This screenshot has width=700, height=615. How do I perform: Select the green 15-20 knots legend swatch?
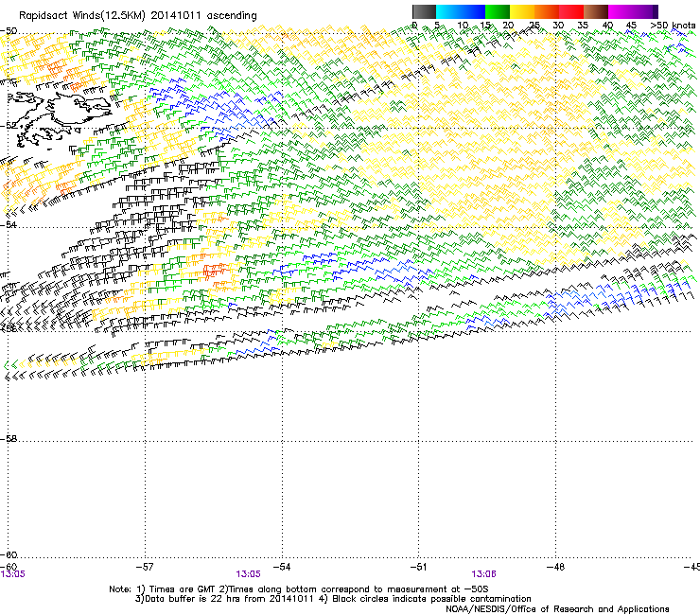point(498,11)
